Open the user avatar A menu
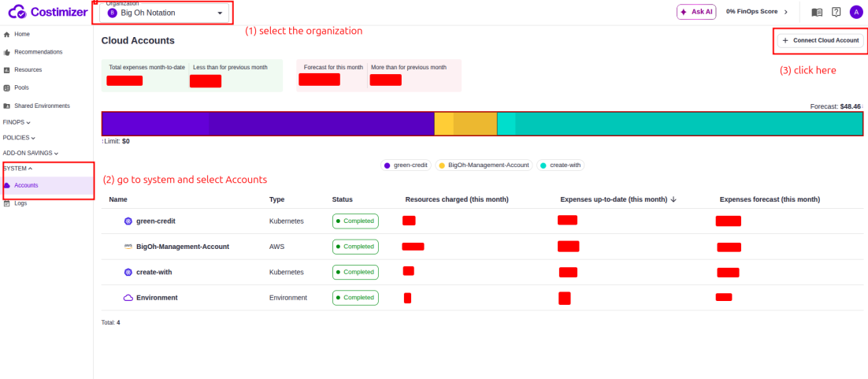Image resolution: width=868 pixels, height=379 pixels. 855,12
